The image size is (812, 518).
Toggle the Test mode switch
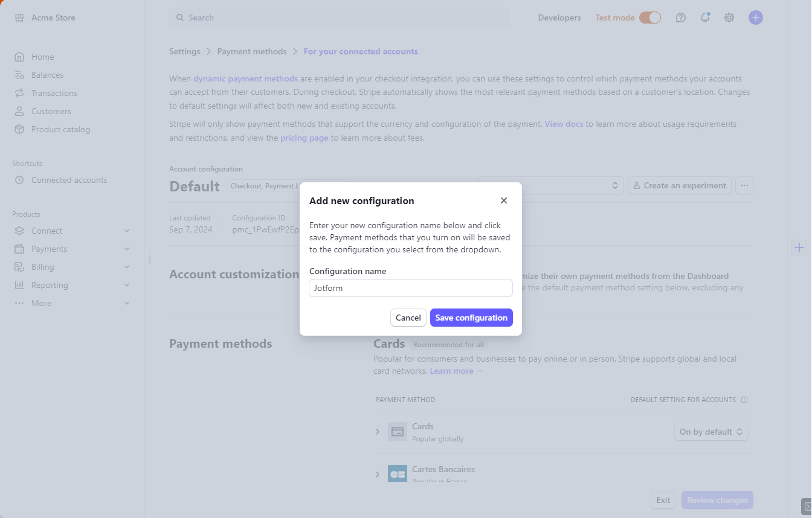[650, 18]
